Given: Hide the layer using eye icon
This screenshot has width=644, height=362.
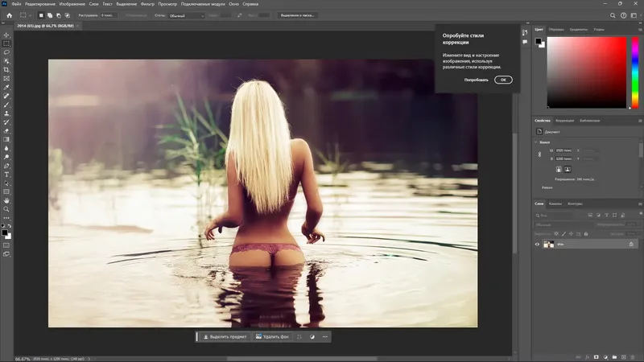Looking at the screenshot, I should click(x=537, y=244).
